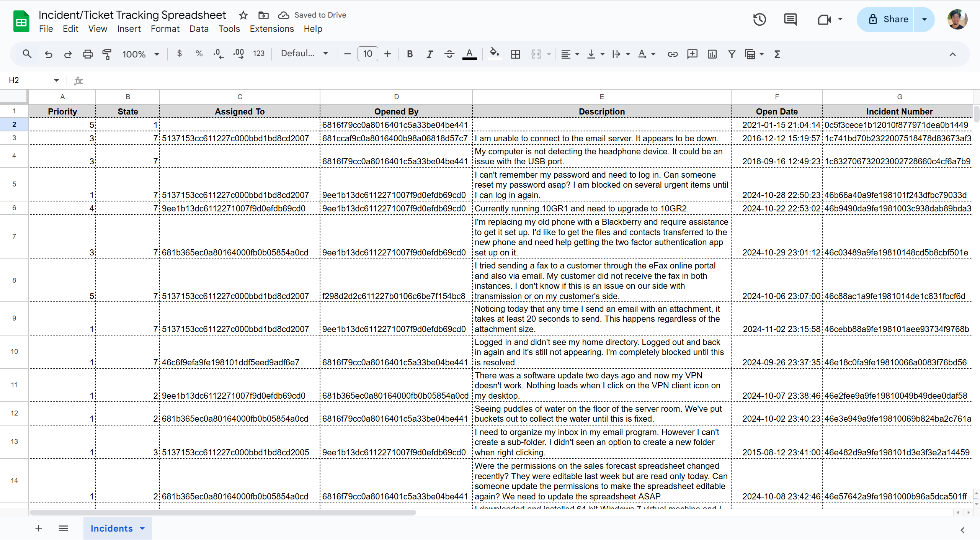980x540 pixels.
Task: Open the zoom 100% dropdown
Action: [x=140, y=54]
